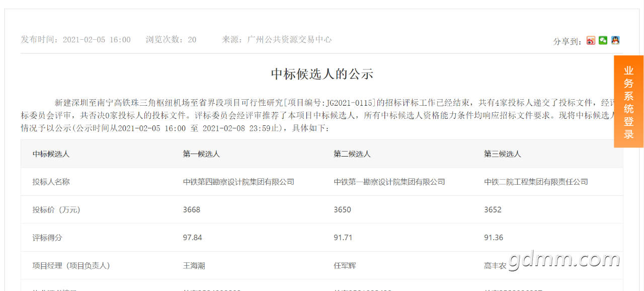Open the 业务系统登录 orange side button
Viewport: 644px width, 291px height.
pos(628,102)
